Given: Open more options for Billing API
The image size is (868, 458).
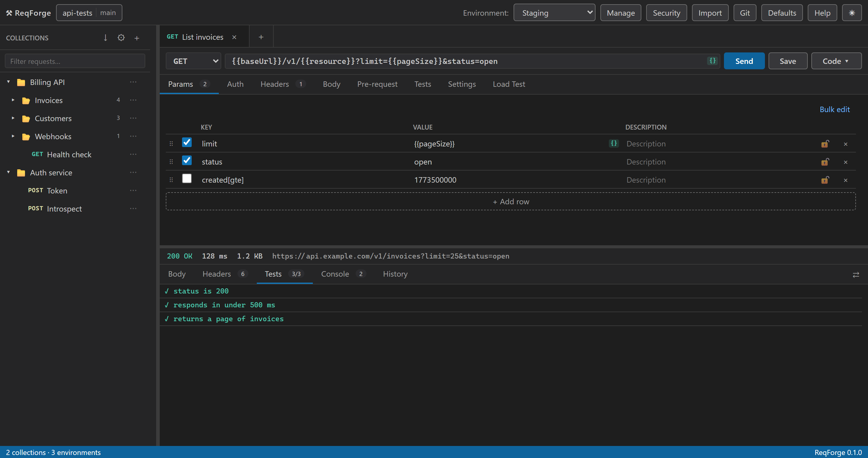Looking at the screenshot, I should (x=134, y=82).
